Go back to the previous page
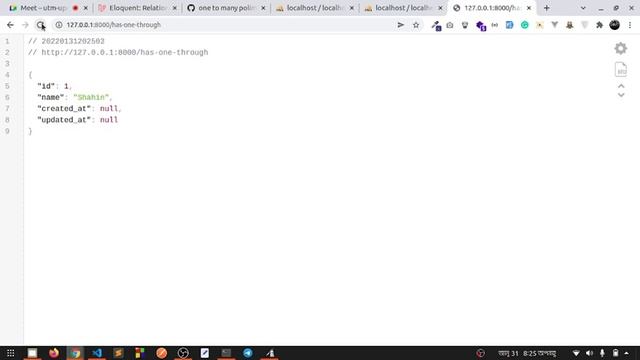 (10, 25)
